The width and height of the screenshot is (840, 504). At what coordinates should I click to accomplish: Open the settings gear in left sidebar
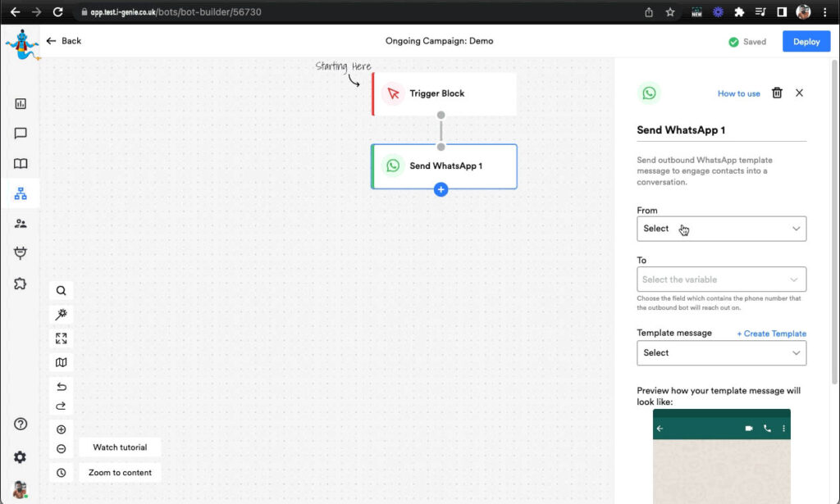(x=21, y=457)
